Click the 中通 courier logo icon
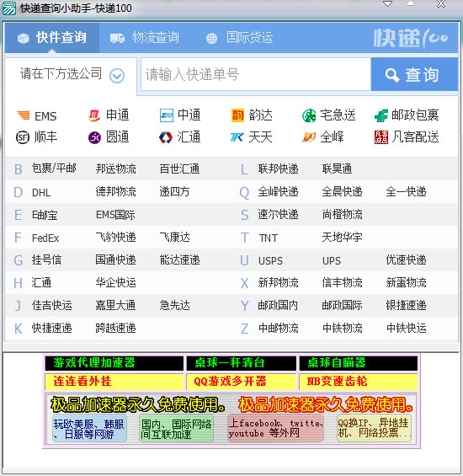 pyautogui.click(x=167, y=115)
